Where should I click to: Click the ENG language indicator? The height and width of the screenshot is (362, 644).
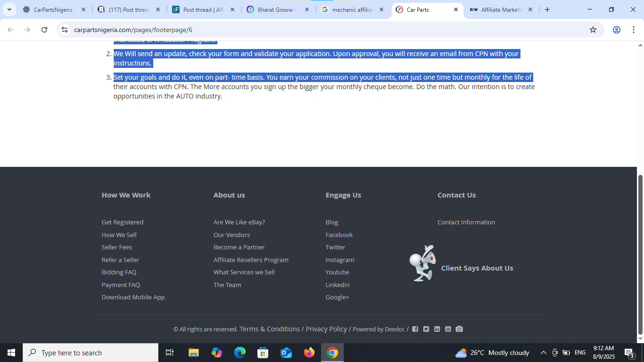click(x=580, y=353)
